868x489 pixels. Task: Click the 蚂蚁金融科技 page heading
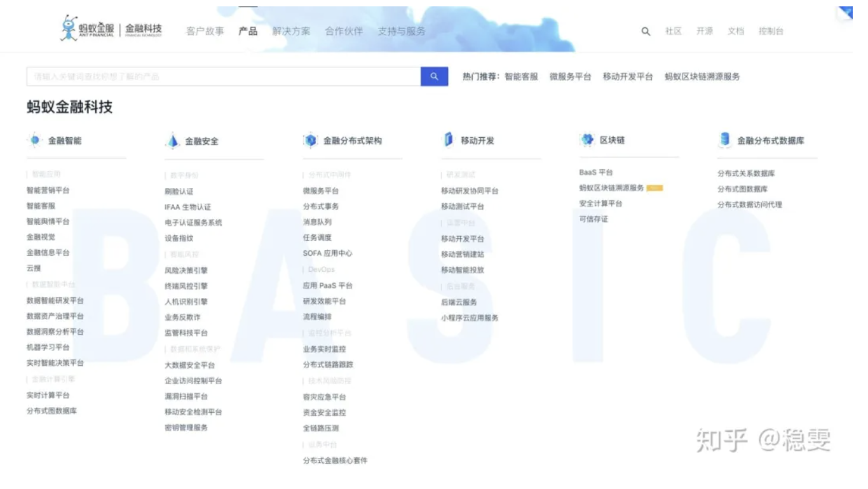70,107
